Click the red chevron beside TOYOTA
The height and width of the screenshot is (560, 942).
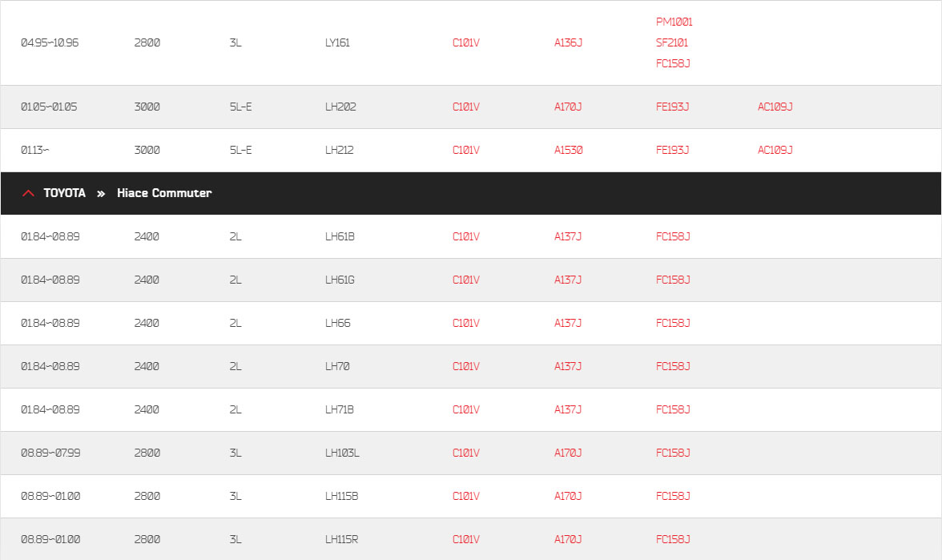point(27,193)
